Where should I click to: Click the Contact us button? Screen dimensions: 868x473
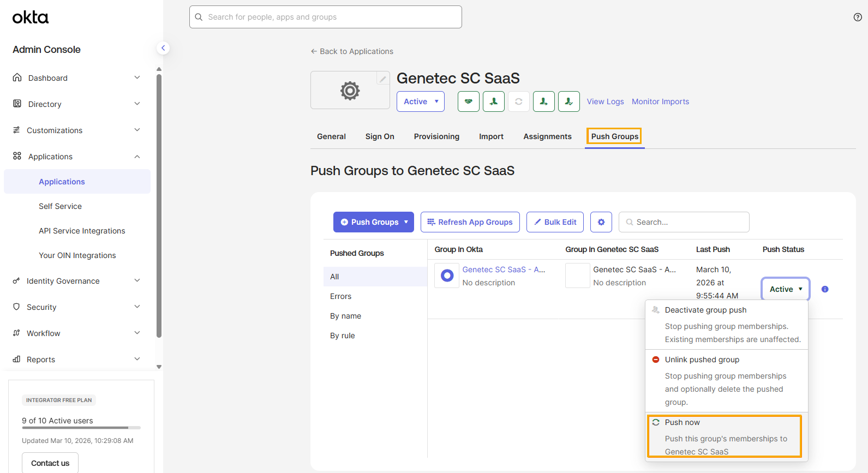coord(50,463)
